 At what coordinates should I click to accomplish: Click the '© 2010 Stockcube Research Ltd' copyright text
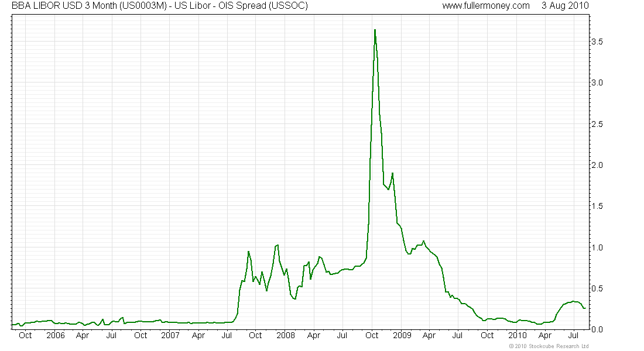click(549, 346)
